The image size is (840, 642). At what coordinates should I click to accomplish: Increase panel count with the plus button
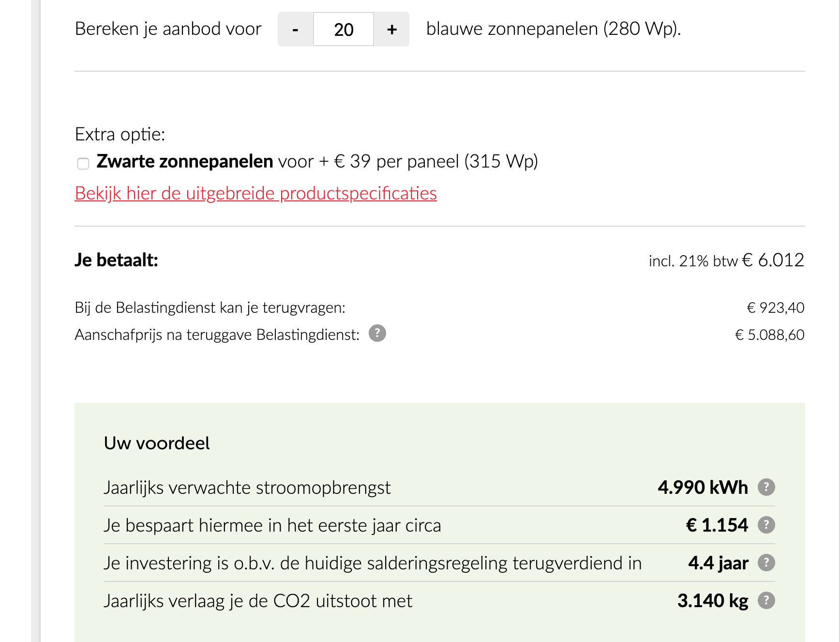coord(392,30)
